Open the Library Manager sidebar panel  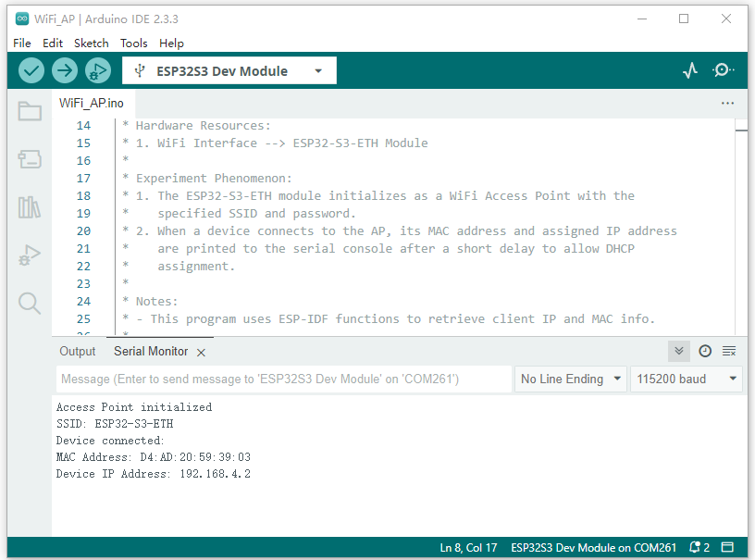coord(30,207)
